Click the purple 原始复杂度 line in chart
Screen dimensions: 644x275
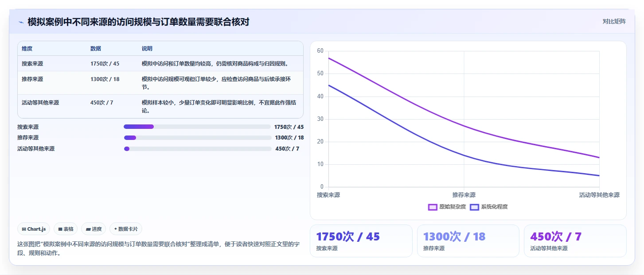pyautogui.click(x=464, y=126)
